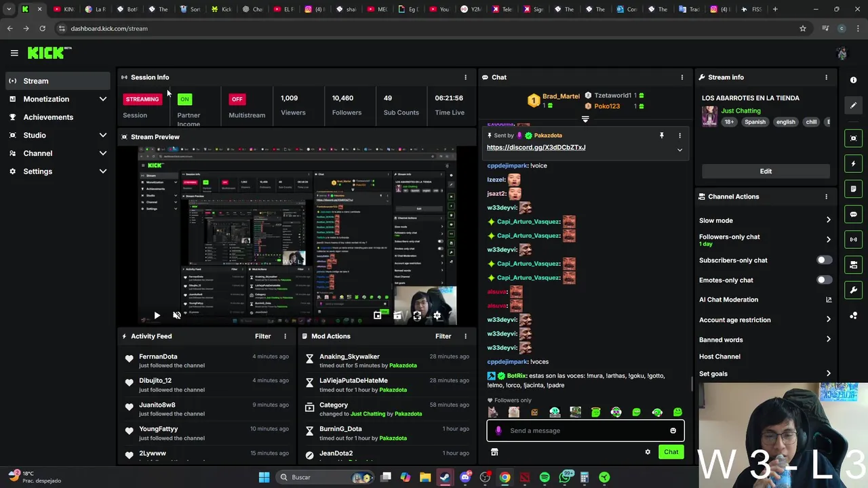868x488 pixels.
Task: Expand the Monetization sidebar section
Action: [x=103, y=99]
